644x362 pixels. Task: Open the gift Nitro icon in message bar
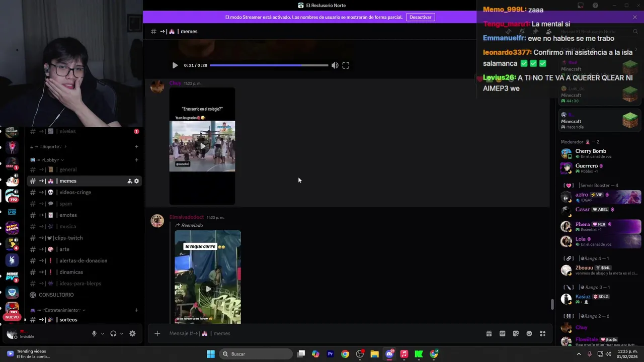click(489, 333)
